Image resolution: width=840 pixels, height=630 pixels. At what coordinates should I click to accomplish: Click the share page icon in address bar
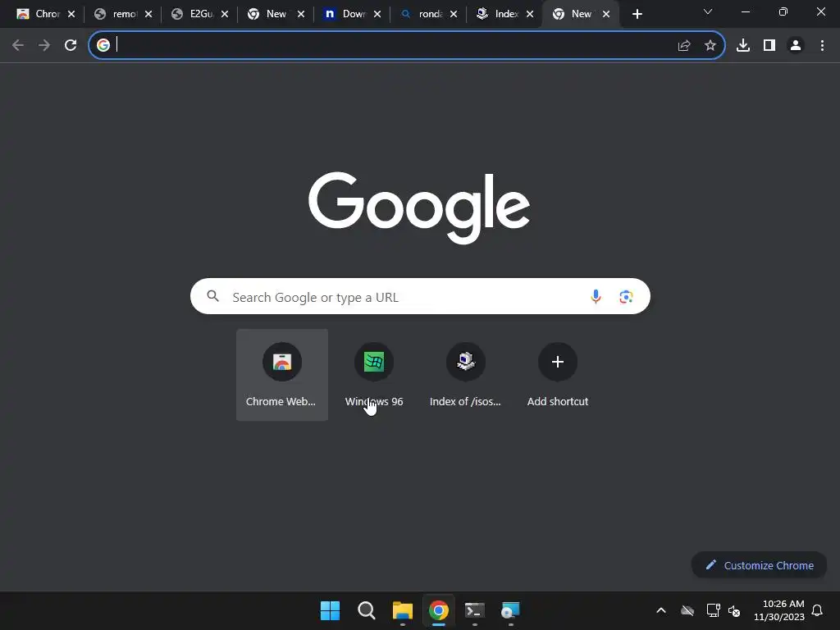[684, 46]
